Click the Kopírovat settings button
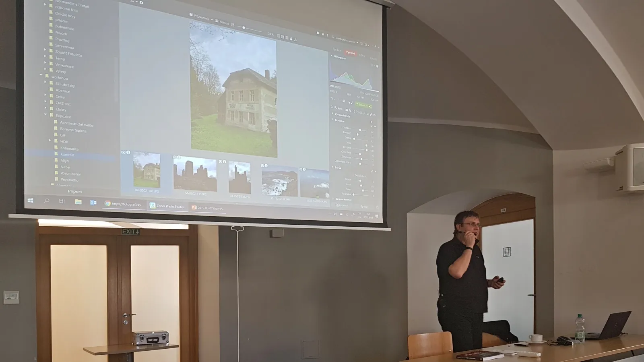 [x=343, y=205]
